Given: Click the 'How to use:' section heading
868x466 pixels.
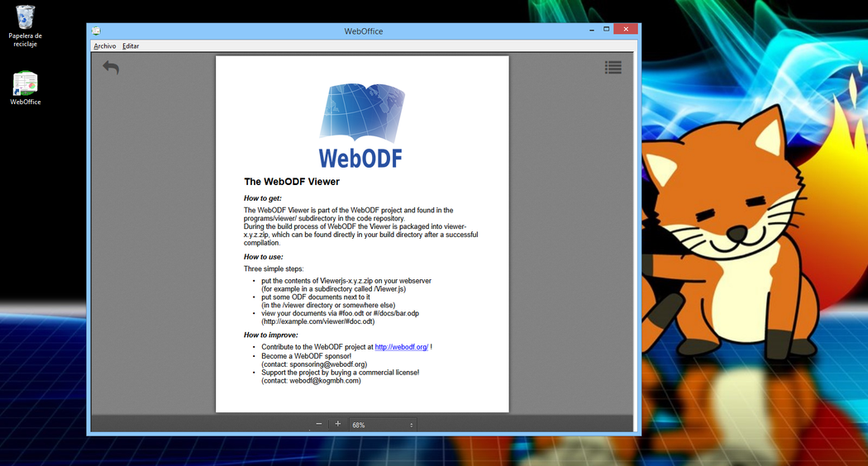Looking at the screenshot, I should tap(263, 257).
